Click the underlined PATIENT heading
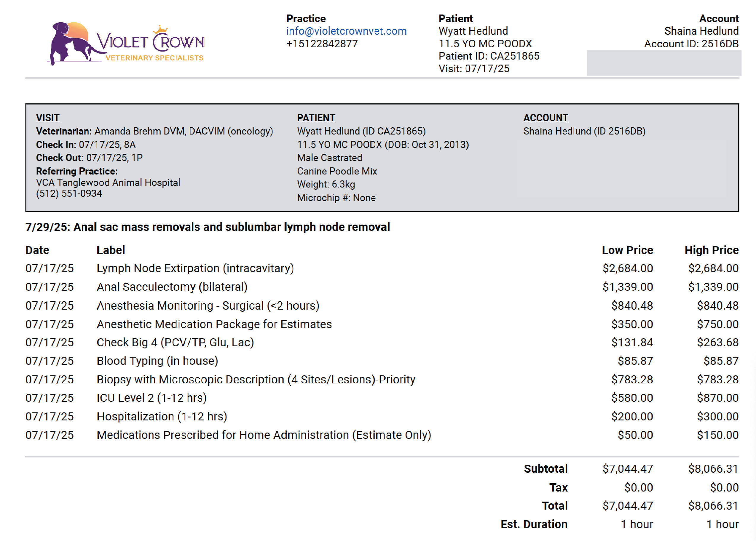756x541 pixels. tap(316, 118)
